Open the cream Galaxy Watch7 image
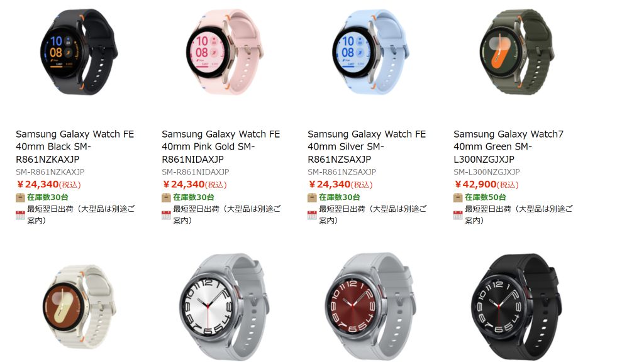This screenshot has width=644, height=362. click(79, 307)
